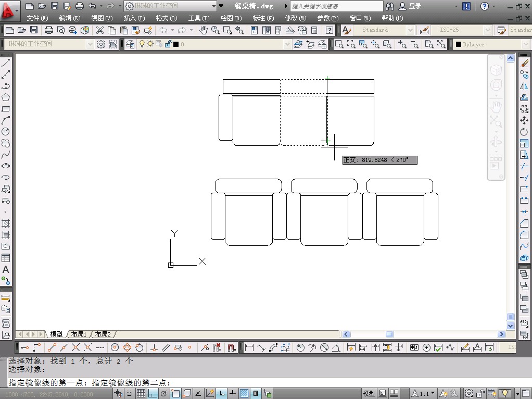Switch to the 布局1 layout tab

pos(79,334)
